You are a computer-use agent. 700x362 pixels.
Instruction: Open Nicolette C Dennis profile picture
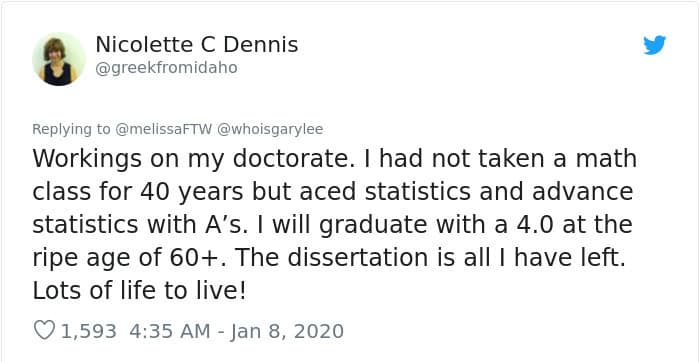pos(58,59)
